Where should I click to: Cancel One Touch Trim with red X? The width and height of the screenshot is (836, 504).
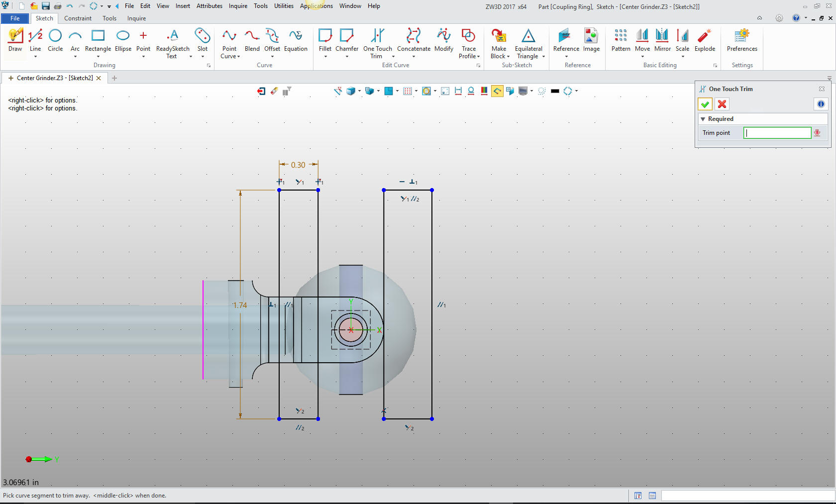tap(722, 104)
